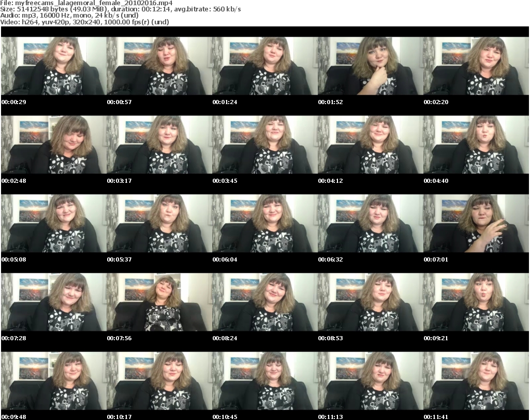Select the thumbnail frame at 00:03:17
This screenshot has height=420, width=530.
click(159, 144)
